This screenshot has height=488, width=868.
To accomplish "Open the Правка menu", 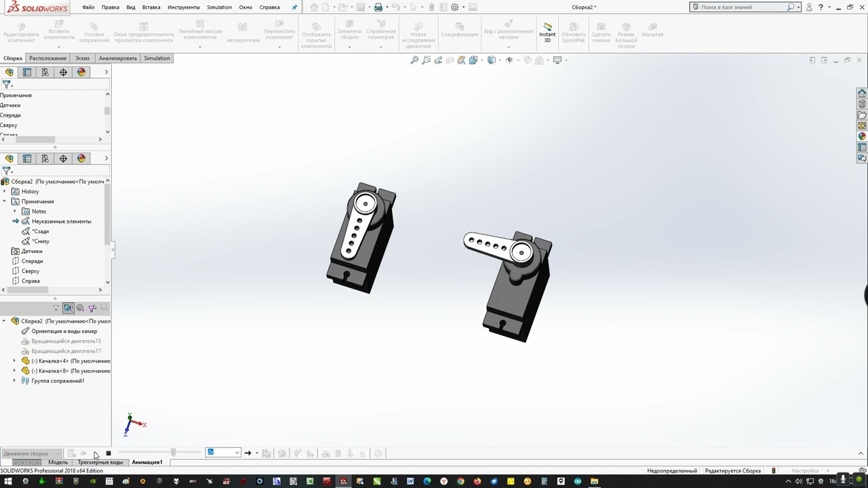I will pos(110,7).
